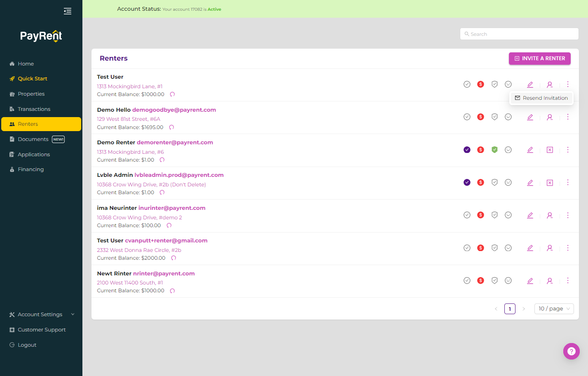Collapse the sidebar menu icon
The width and height of the screenshot is (588, 376).
pos(68,11)
